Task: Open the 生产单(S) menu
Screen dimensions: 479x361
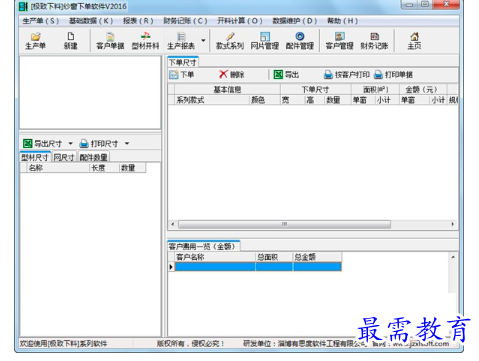Action: 41,21
